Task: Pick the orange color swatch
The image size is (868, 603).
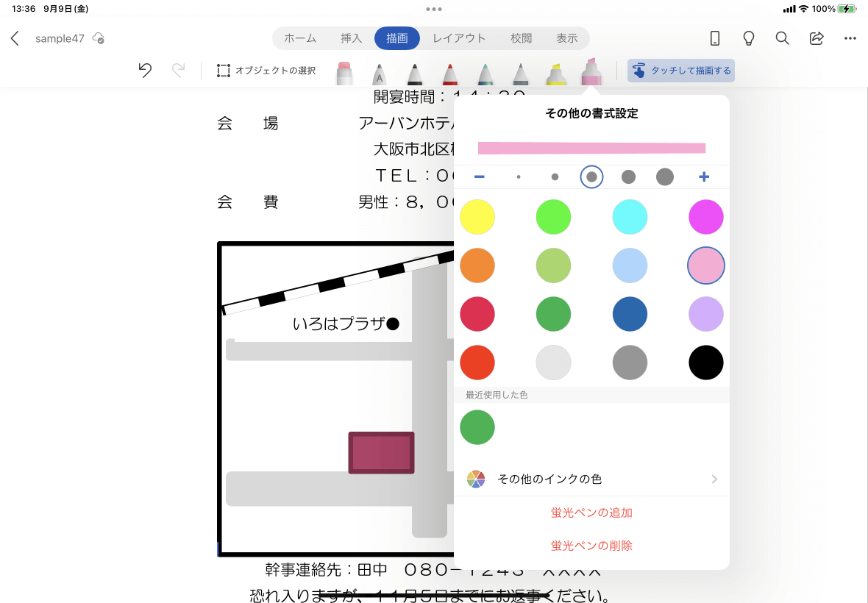Action: point(477,265)
